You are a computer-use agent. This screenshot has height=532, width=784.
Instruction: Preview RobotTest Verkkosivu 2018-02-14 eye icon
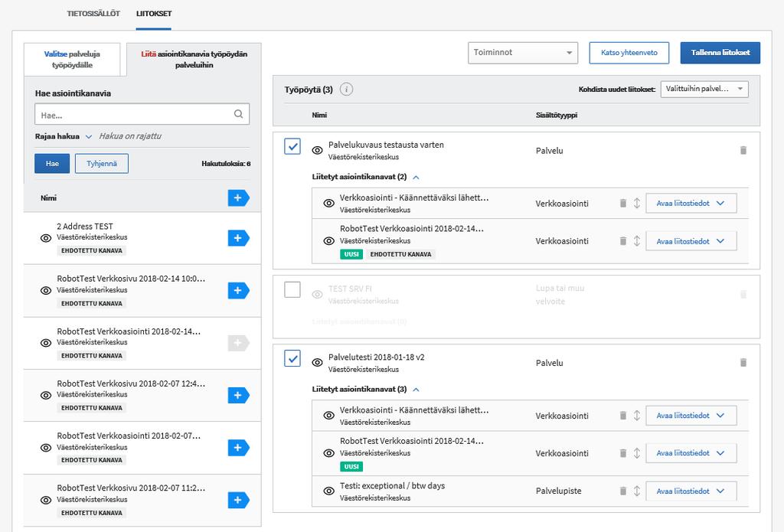[x=45, y=291]
